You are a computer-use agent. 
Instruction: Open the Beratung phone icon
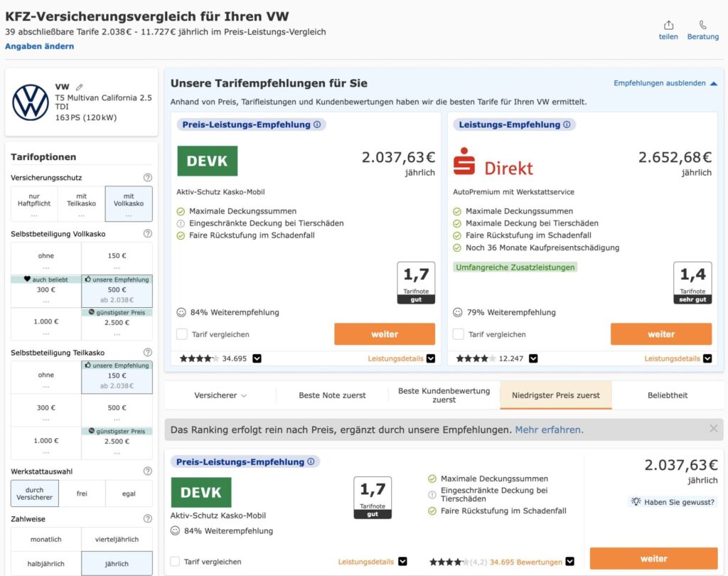703,25
